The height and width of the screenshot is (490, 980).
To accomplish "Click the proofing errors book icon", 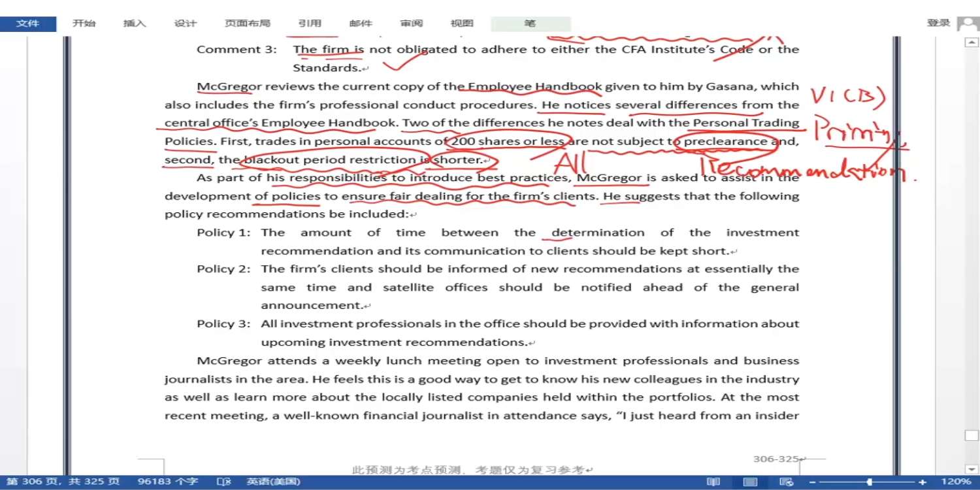I will click(x=223, y=482).
